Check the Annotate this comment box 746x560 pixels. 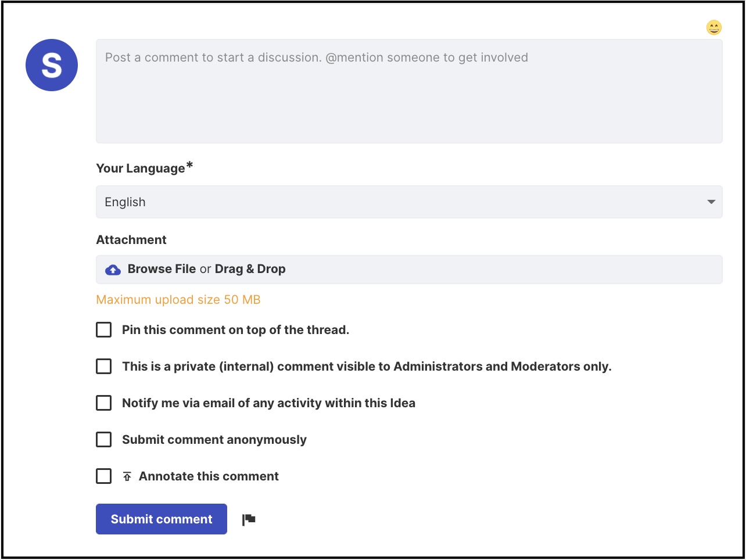(x=104, y=476)
